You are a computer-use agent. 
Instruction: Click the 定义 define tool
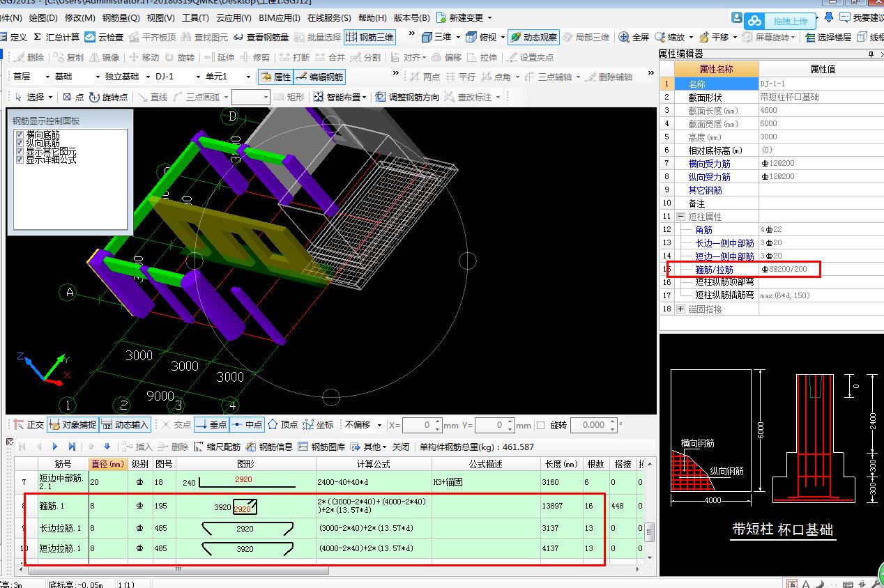(14, 37)
